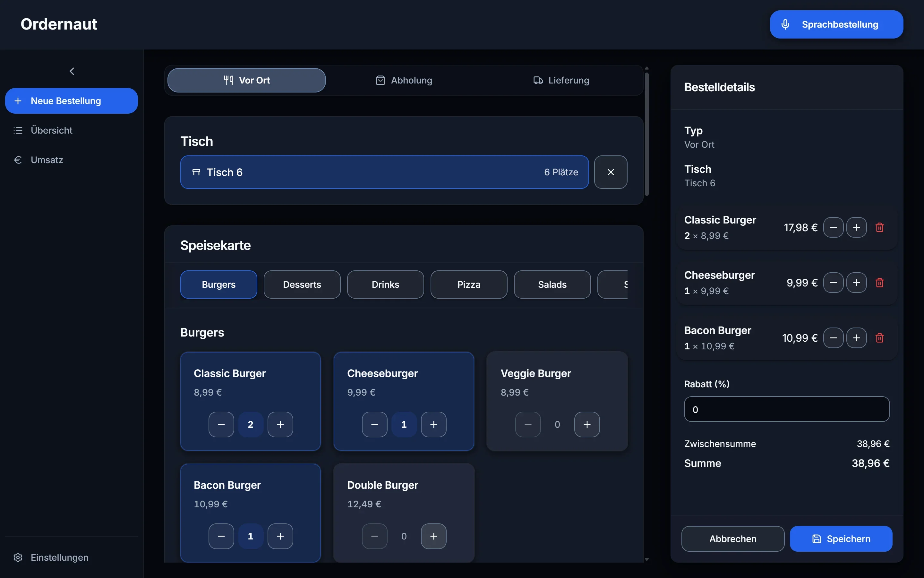
Task: Show the Drinks category
Action: (x=386, y=285)
